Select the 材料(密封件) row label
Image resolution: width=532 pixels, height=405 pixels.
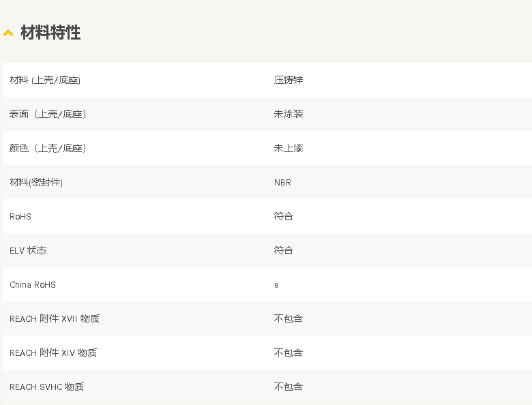(x=36, y=182)
